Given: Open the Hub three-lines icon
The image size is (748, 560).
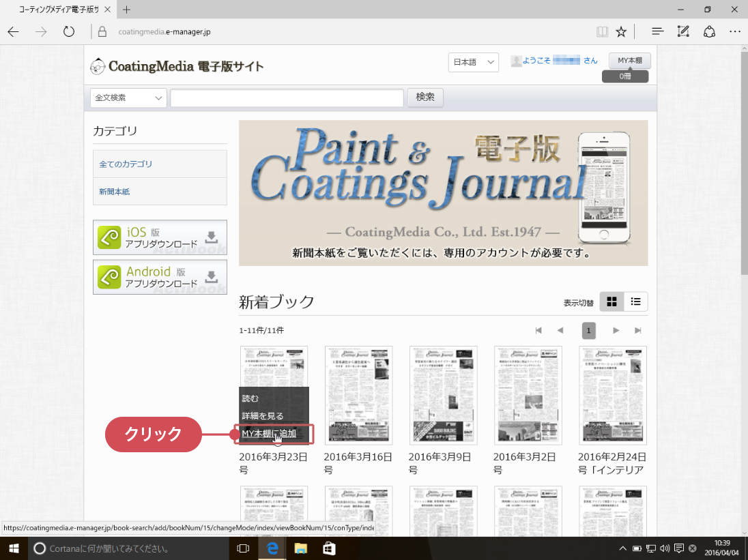Looking at the screenshot, I should pos(657,31).
